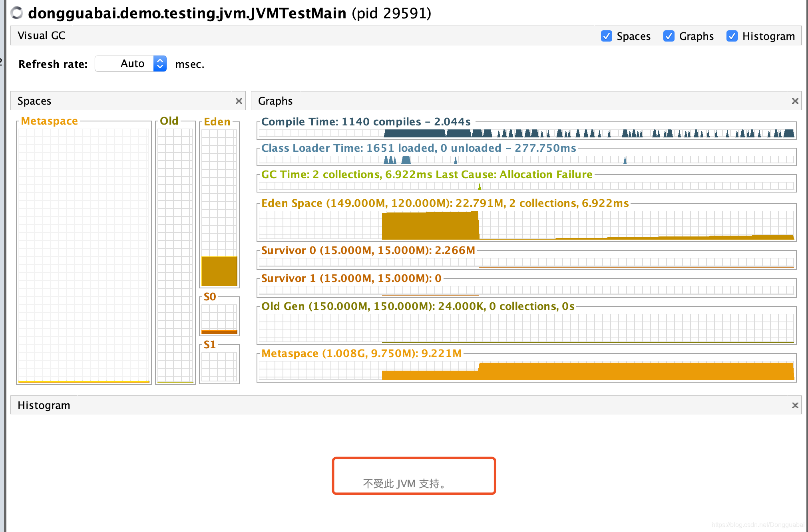The image size is (808, 532).
Task: Click the refresh rate down stepper arrow
Action: coord(159,67)
